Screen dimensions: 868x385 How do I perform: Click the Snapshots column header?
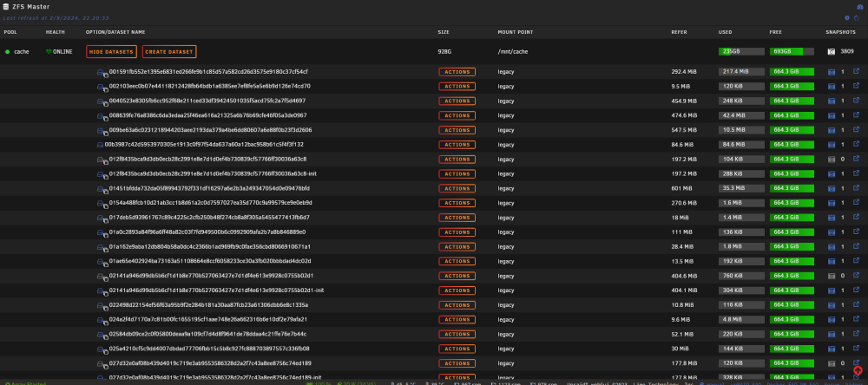840,32
